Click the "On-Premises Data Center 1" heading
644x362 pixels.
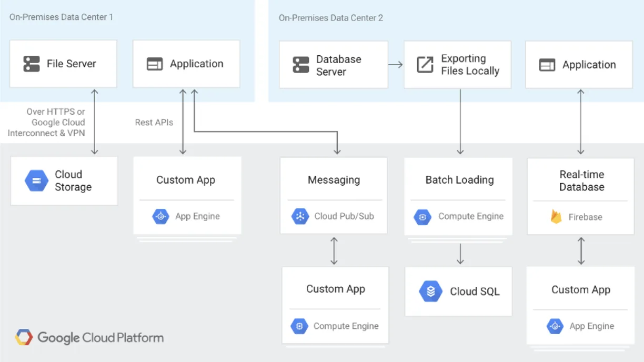[x=61, y=17]
